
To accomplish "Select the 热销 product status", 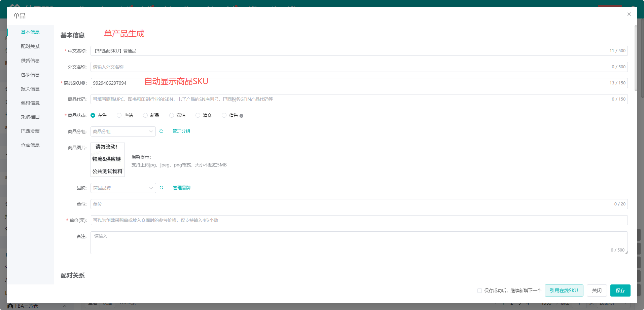I will [x=119, y=115].
